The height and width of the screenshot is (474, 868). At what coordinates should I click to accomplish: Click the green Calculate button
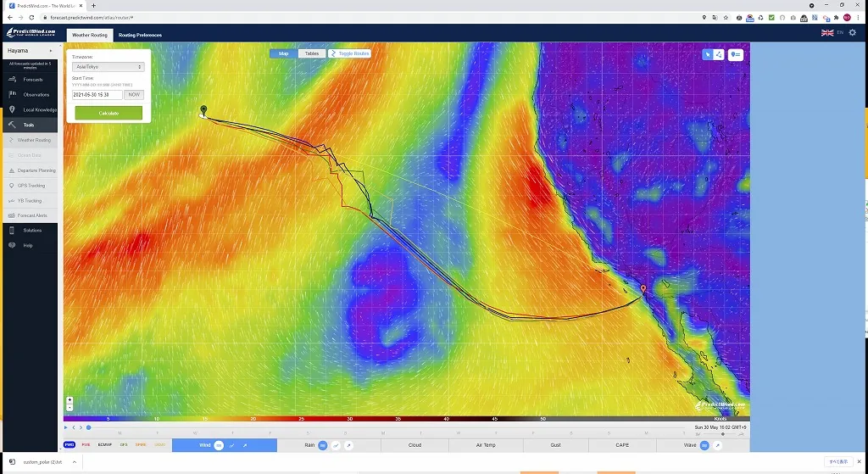[108, 113]
